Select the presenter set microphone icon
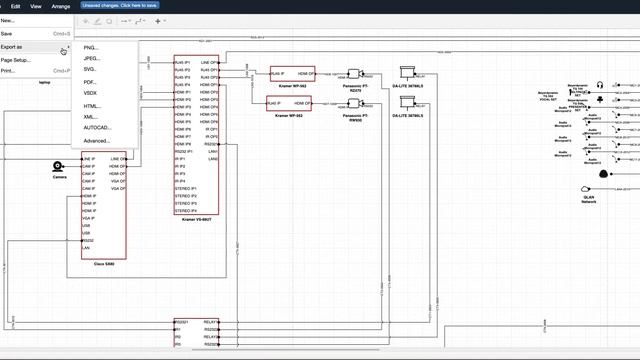 tap(600, 100)
